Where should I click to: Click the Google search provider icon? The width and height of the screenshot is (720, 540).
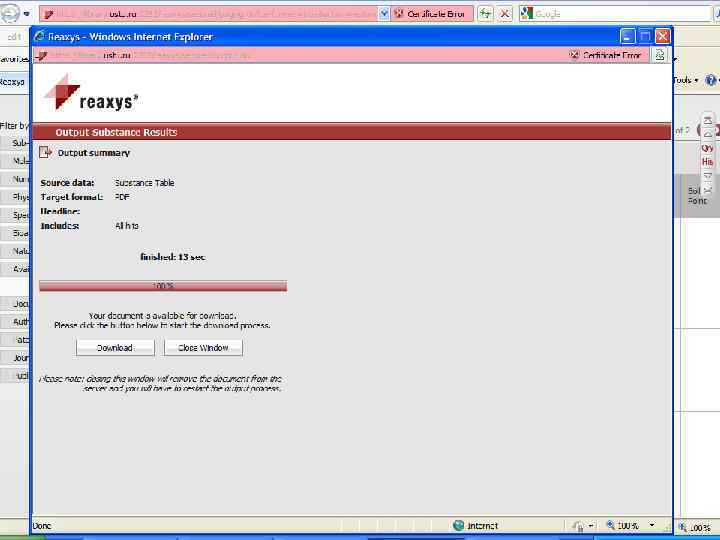click(527, 13)
